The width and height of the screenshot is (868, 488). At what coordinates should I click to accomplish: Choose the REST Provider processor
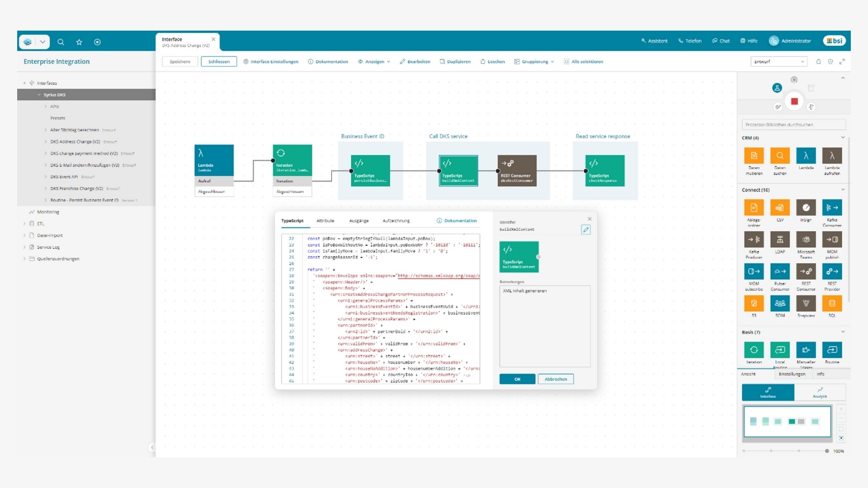coord(832,272)
